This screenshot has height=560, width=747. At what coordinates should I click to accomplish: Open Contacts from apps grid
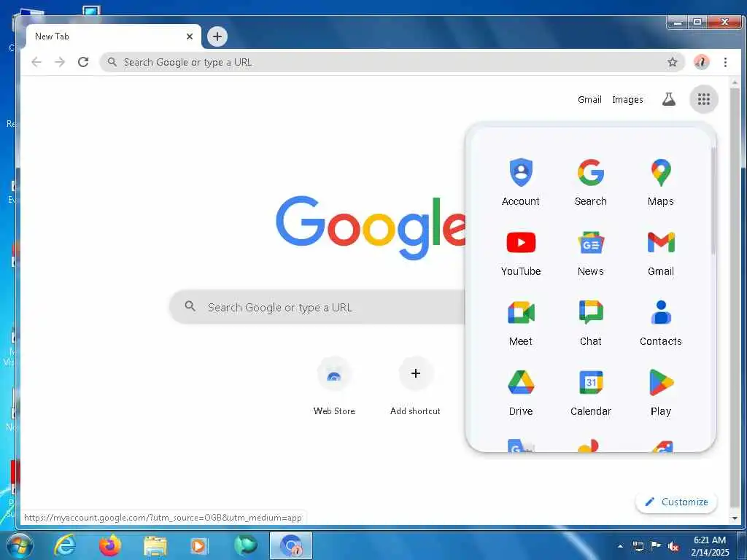tap(661, 322)
